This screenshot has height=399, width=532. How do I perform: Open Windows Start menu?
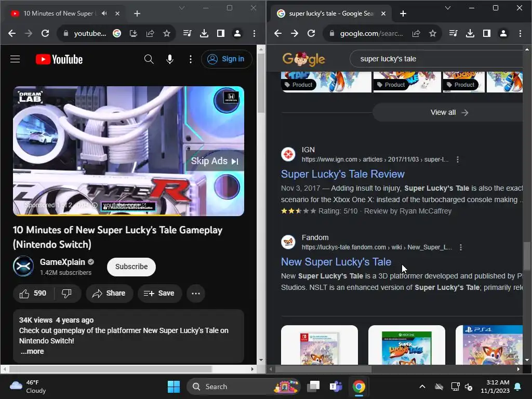(x=174, y=387)
